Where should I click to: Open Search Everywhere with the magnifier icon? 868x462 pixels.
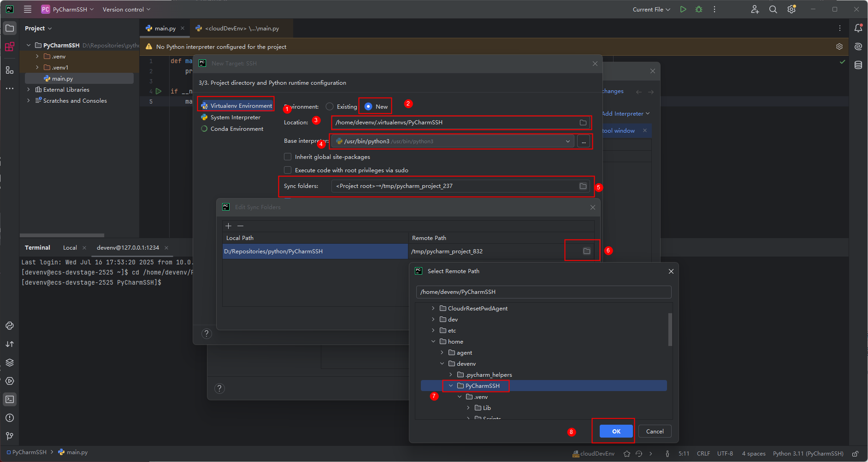[774, 9]
